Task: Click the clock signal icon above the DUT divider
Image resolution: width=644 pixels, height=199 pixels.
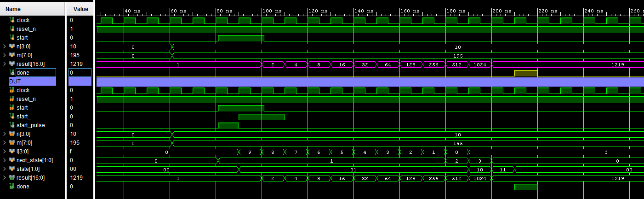Action: tap(12, 20)
